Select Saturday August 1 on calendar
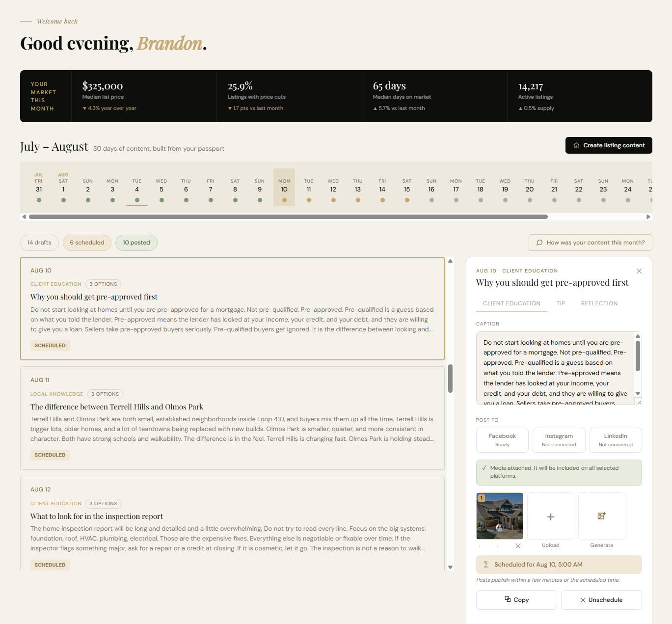 63,188
